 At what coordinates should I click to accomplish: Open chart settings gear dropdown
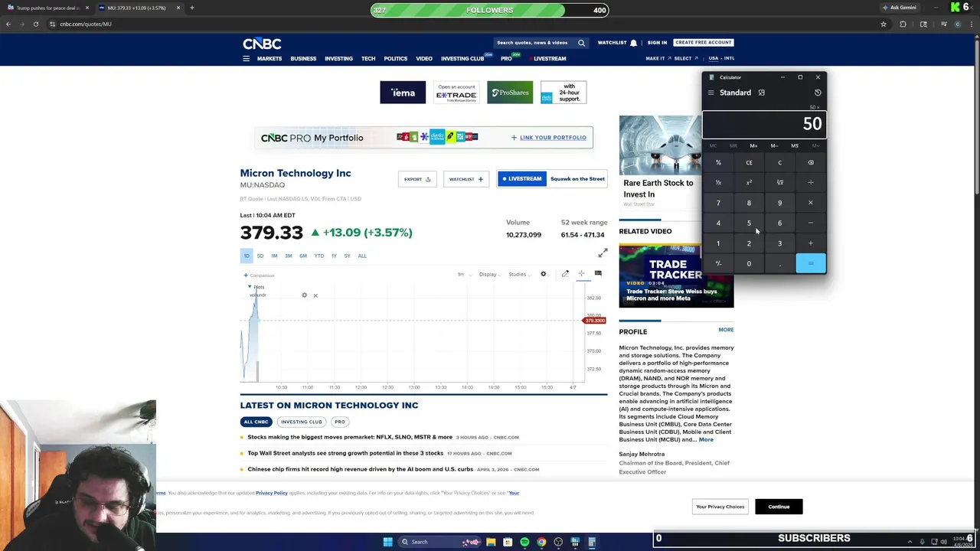[x=544, y=274]
